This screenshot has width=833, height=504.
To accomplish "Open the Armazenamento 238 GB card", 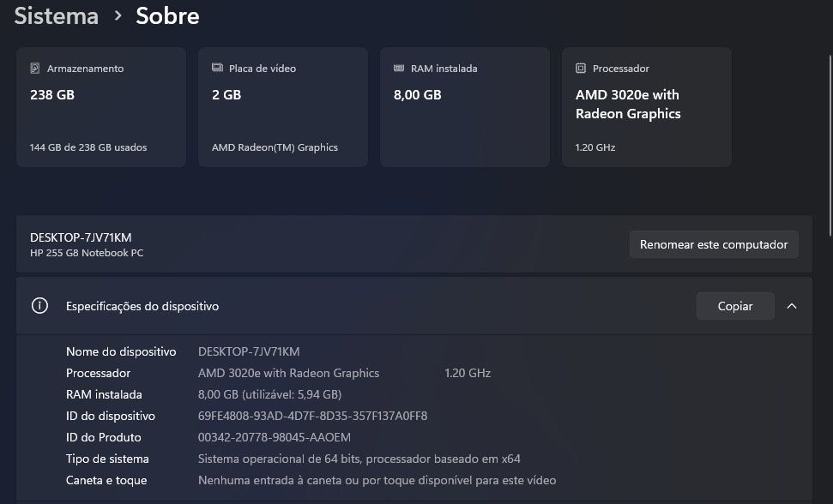I will coord(101,107).
